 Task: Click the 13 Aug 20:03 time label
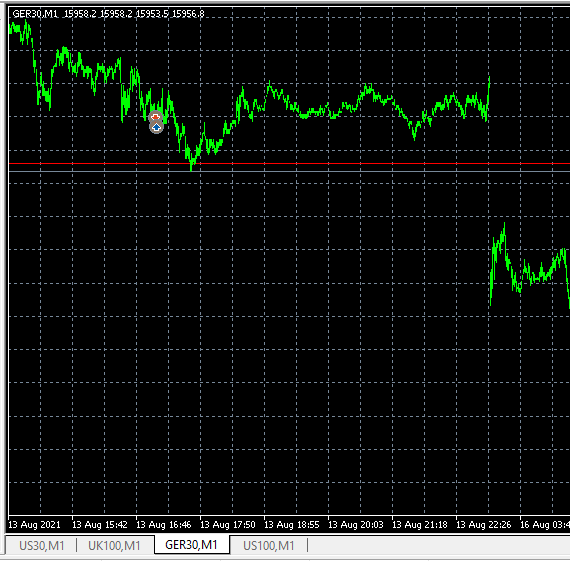pos(356,525)
